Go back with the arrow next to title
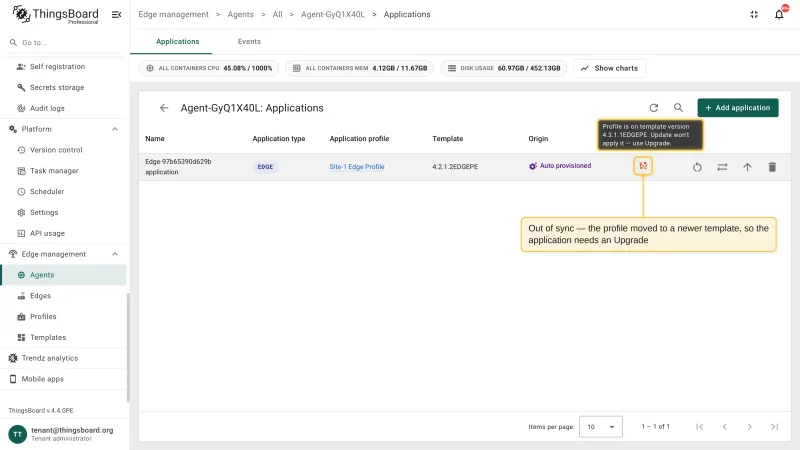This screenshot has width=800, height=450. point(164,108)
